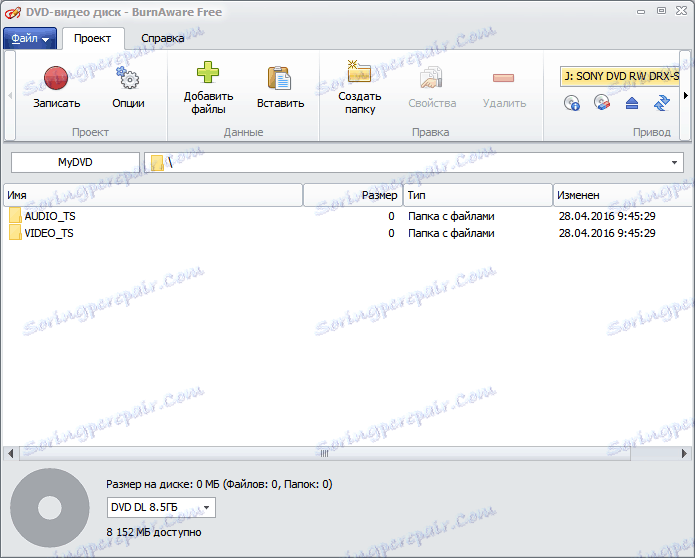Click Создать папку folder icon
Screen dimensions: 695x558
pos(359,72)
